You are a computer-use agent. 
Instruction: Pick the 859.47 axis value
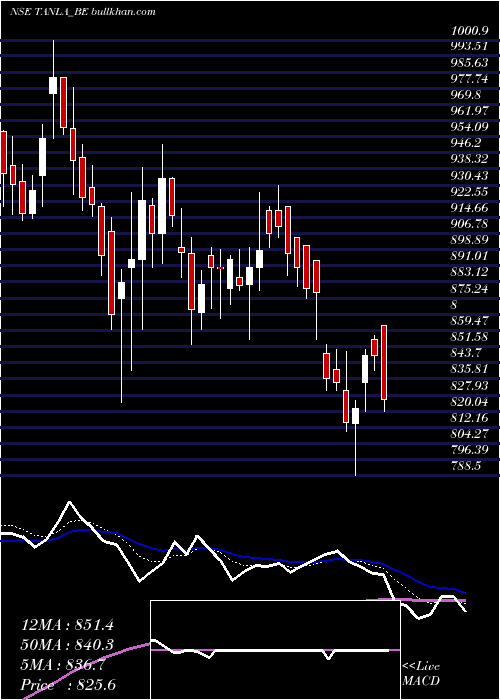[471, 321]
